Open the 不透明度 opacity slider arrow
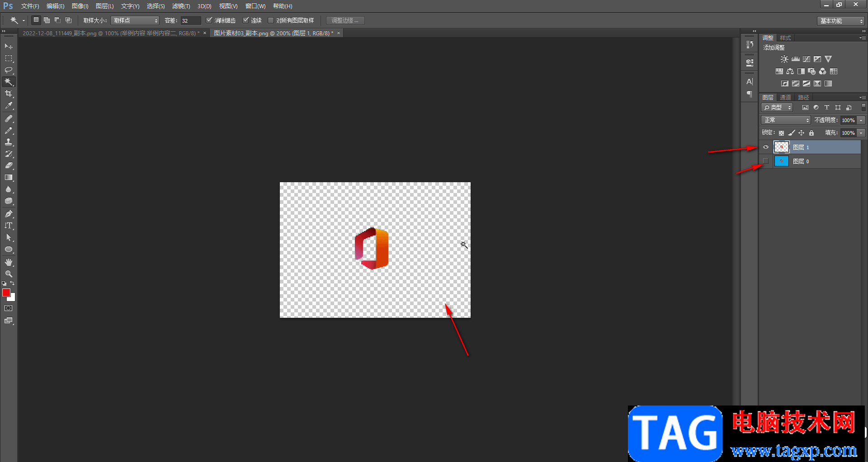This screenshot has height=462, width=868. click(x=862, y=120)
